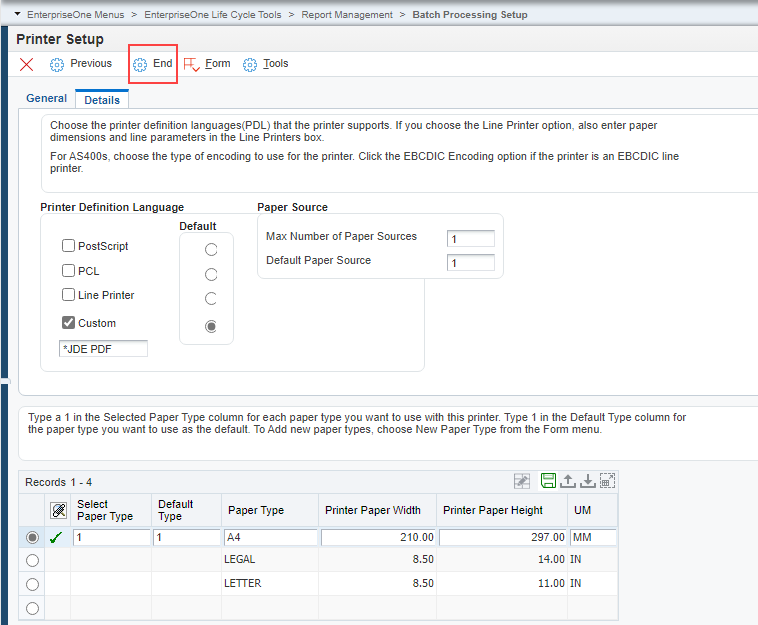Select the empty last row radio button
Image resolution: width=758 pixels, height=625 pixels.
pos(32,608)
